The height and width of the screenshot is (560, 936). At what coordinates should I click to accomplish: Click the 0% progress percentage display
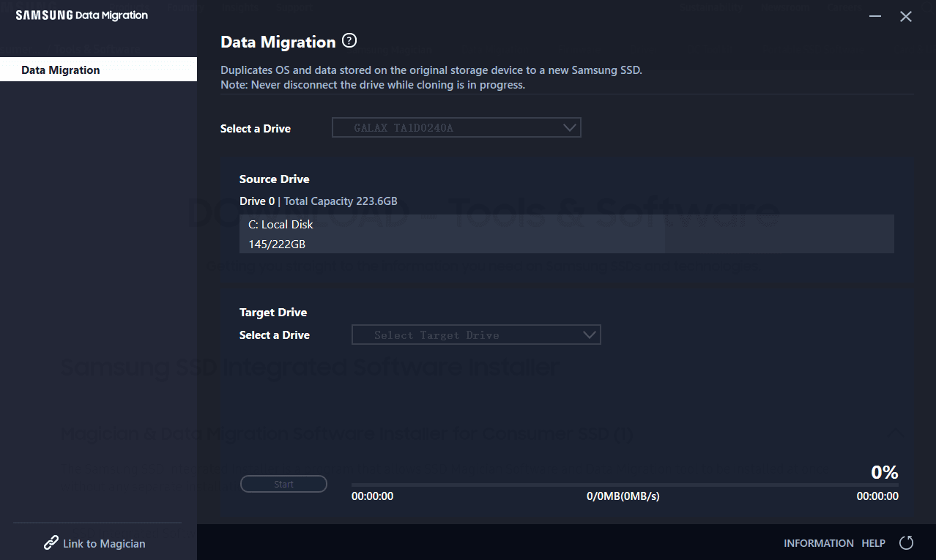pyautogui.click(x=884, y=472)
